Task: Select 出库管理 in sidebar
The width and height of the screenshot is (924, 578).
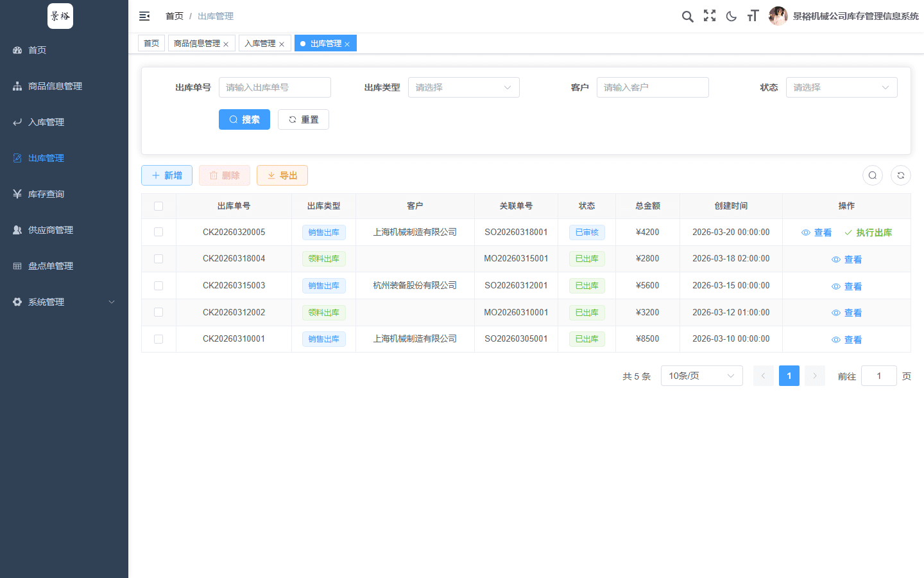Action: pos(64,158)
